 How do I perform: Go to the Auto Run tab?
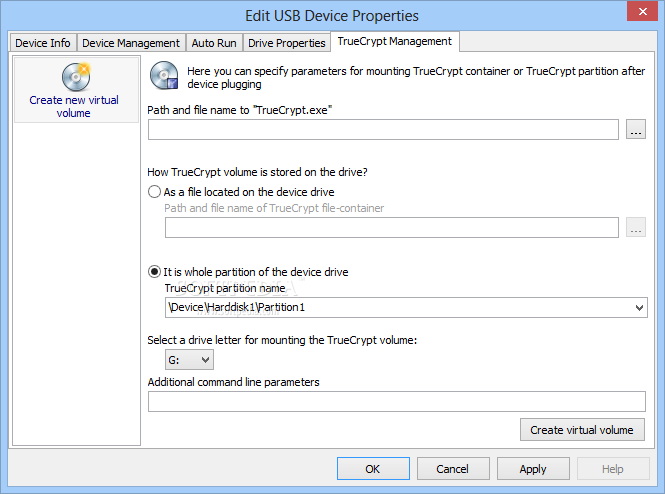point(214,43)
